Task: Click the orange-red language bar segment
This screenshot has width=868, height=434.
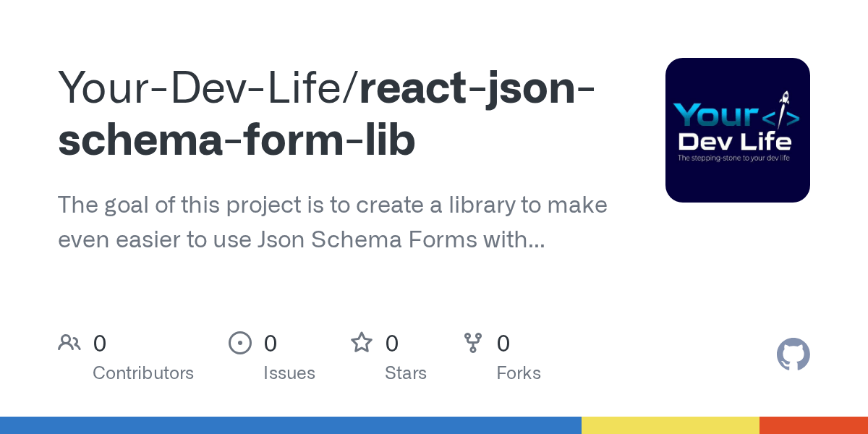Action: click(814, 425)
